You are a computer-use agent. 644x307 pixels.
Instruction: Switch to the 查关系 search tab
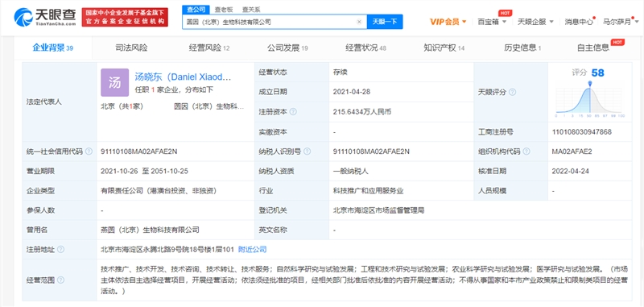point(250,10)
